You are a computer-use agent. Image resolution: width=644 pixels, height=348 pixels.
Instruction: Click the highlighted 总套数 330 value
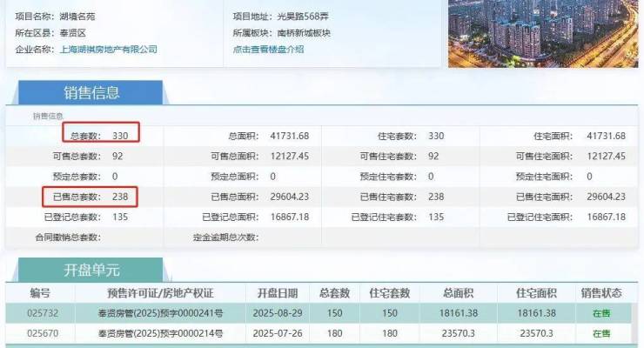(x=119, y=137)
